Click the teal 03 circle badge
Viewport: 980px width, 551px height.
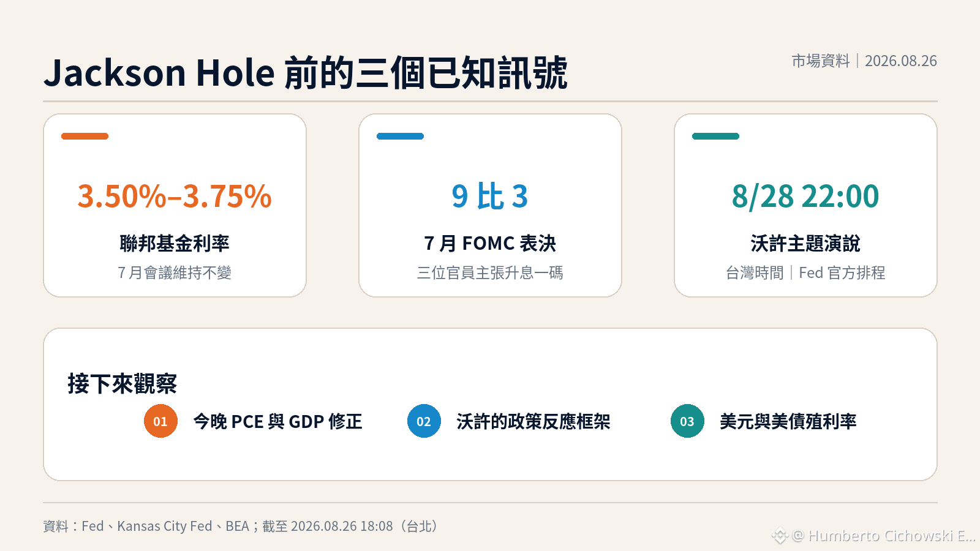click(687, 421)
